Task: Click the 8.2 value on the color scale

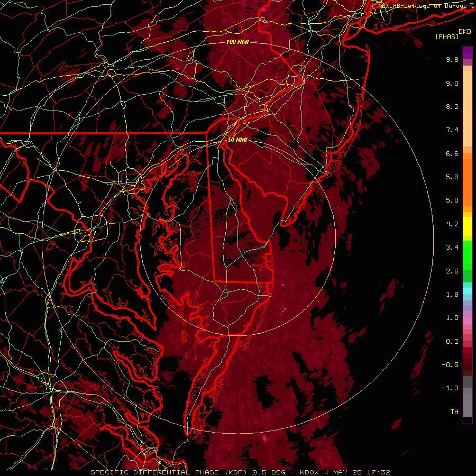Action: 452,106
